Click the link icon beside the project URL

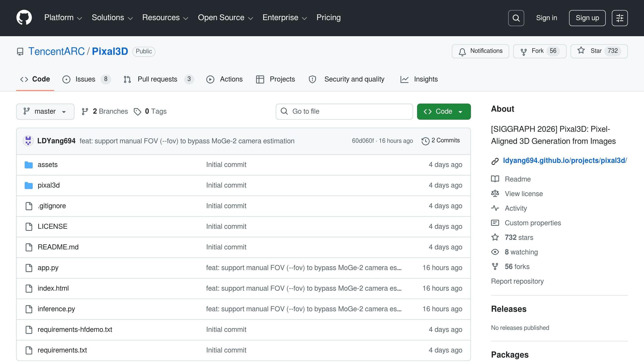(495, 161)
